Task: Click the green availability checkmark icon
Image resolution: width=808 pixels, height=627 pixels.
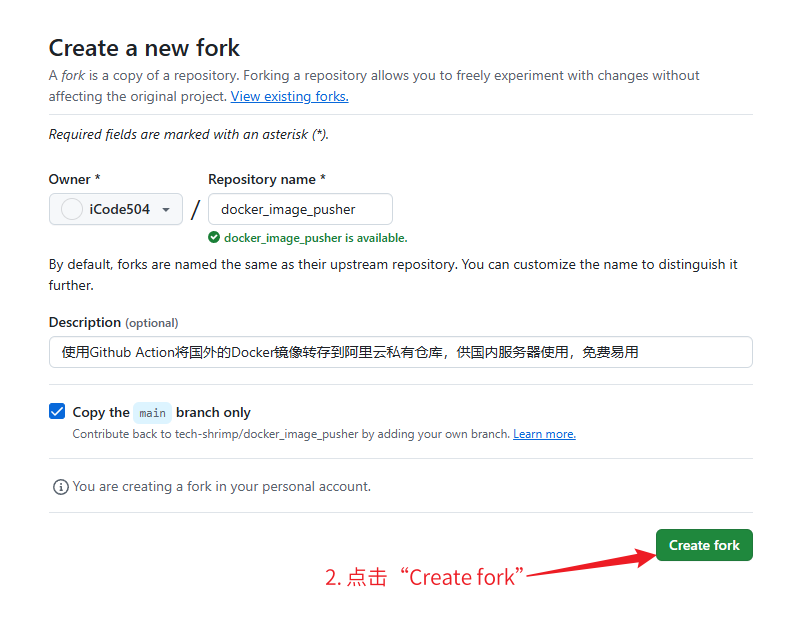Action: pos(214,238)
